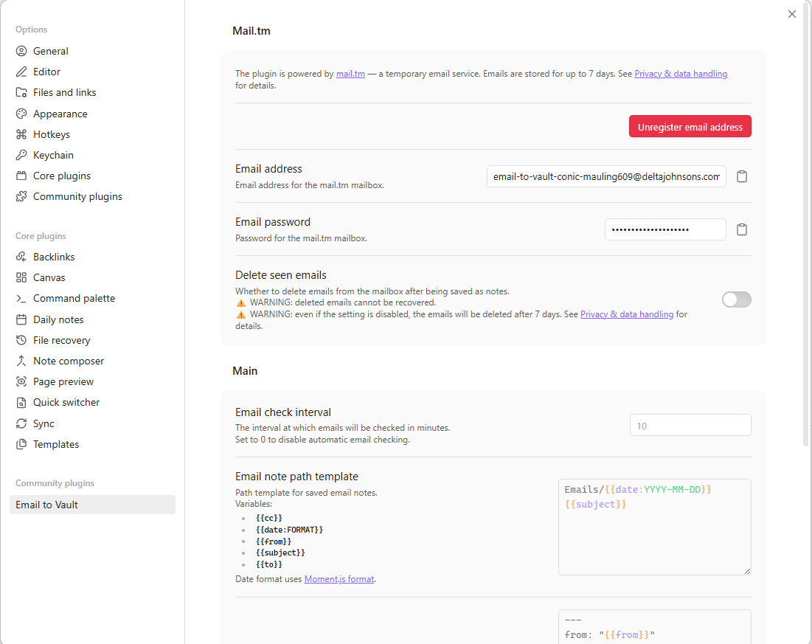The height and width of the screenshot is (644, 812).
Task: Click the Core plugins icon
Action: coord(21,176)
